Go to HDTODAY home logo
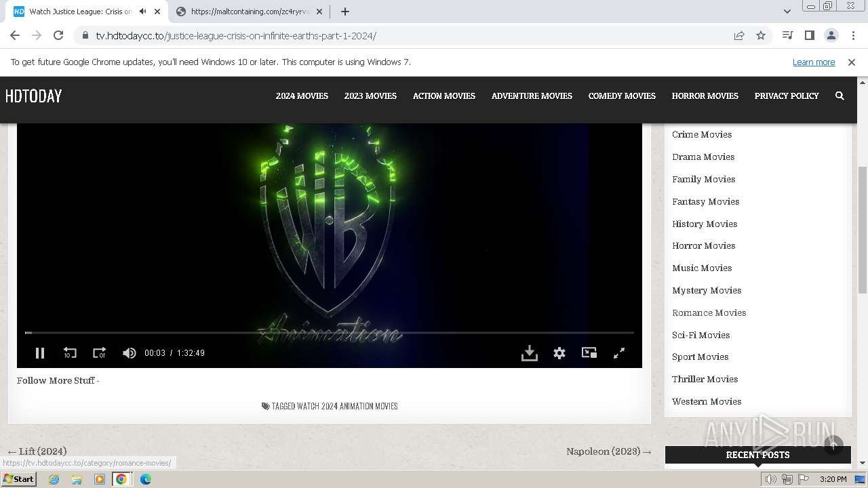 click(x=33, y=96)
